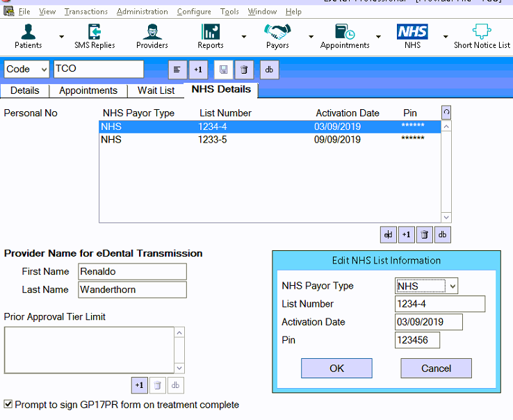Switch to the Wait List tab
The height and width of the screenshot is (420, 513).
click(156, 91)
